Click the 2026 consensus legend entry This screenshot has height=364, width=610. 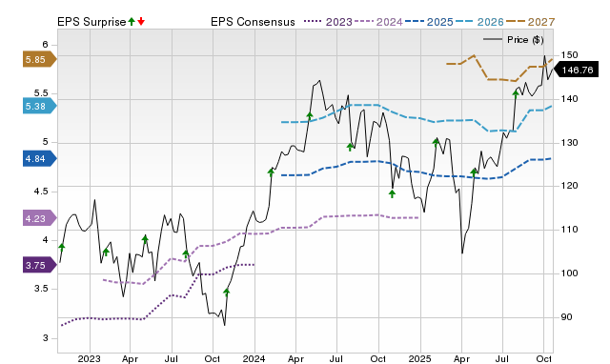point(479,22)
